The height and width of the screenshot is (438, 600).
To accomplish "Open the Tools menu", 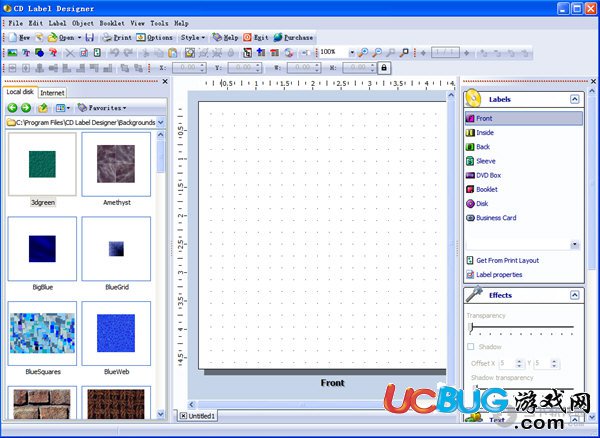I will 159,23.
